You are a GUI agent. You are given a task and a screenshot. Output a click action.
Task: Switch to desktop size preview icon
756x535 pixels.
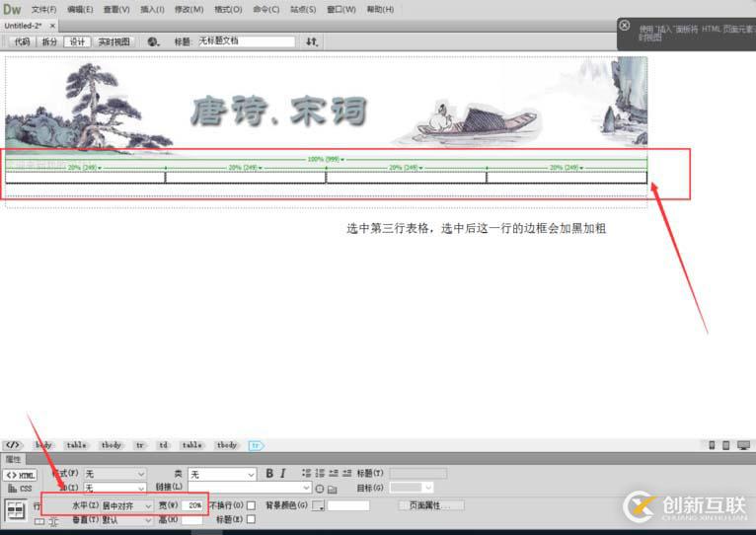click(743, 445)
